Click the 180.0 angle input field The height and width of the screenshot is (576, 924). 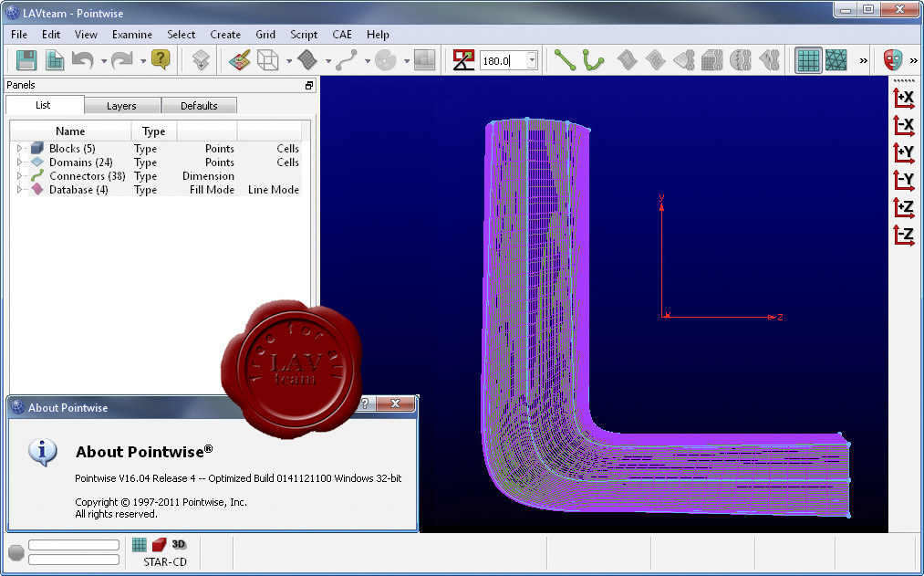503,60
